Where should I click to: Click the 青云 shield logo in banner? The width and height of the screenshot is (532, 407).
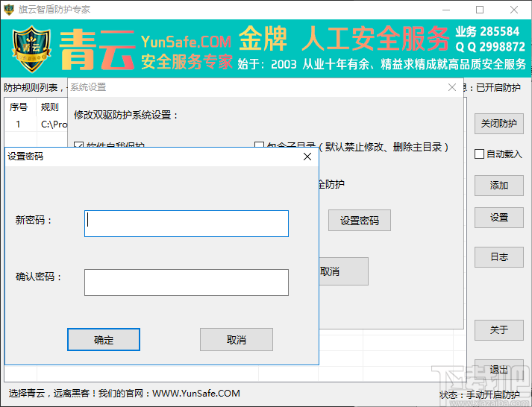(x=31, y=48)
